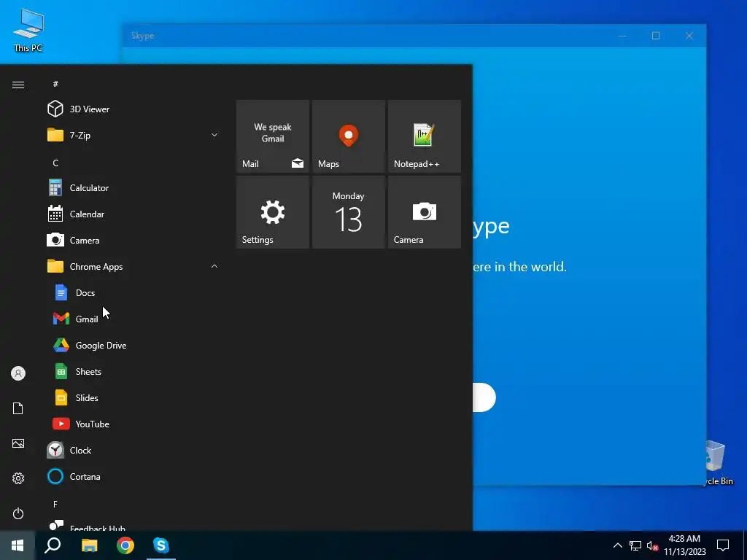Click the muted volume tray icon
This screenshot has width=747, height=560.
(652, 545)
